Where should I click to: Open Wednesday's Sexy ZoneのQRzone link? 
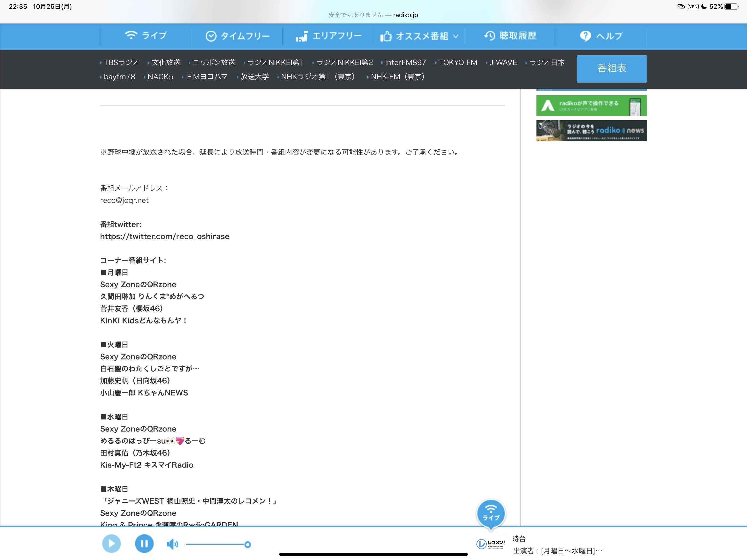138,429
